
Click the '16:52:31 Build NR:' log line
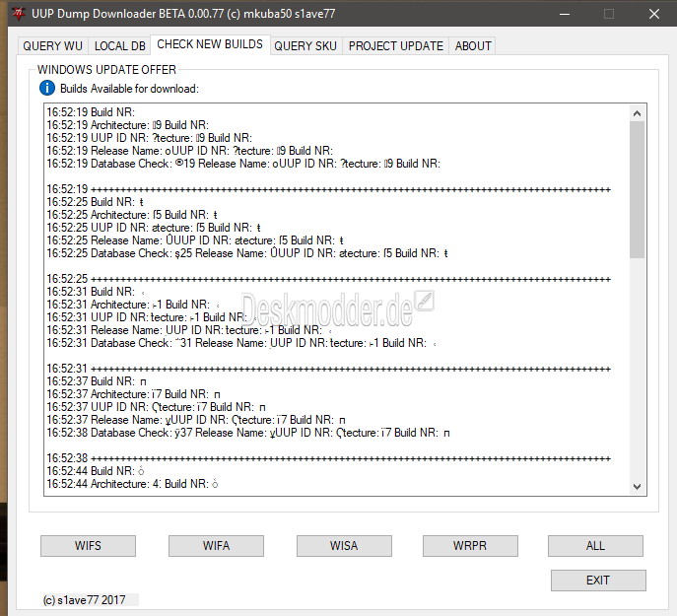tap(96, 292)
